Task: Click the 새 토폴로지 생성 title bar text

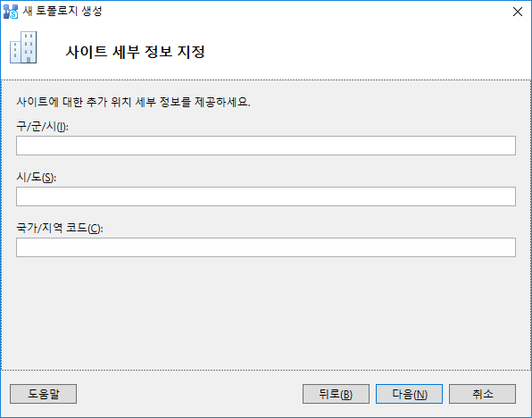Action: 62,12
